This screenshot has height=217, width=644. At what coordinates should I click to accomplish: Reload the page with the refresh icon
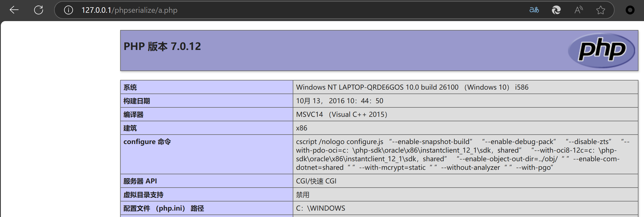[39, 10]
